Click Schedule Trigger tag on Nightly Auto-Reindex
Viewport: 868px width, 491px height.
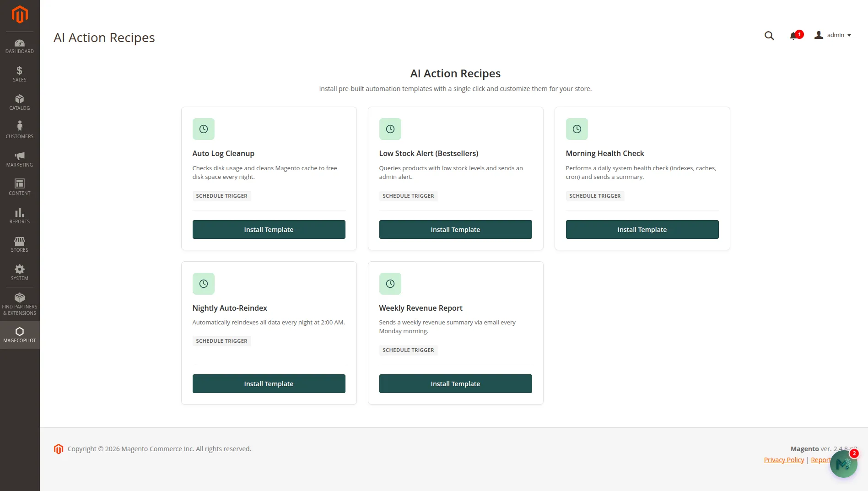click(222, 341)
